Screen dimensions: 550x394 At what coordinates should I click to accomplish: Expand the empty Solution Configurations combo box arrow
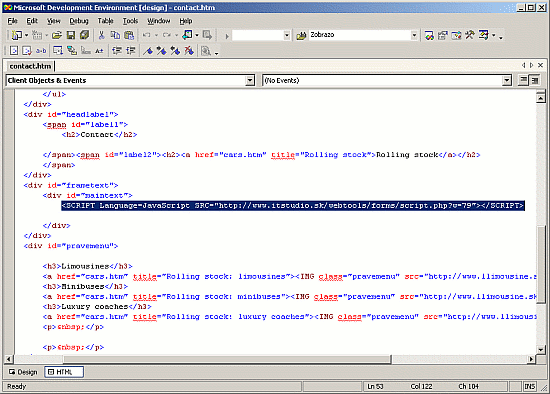pyautogui.click(x=287, y=35)
